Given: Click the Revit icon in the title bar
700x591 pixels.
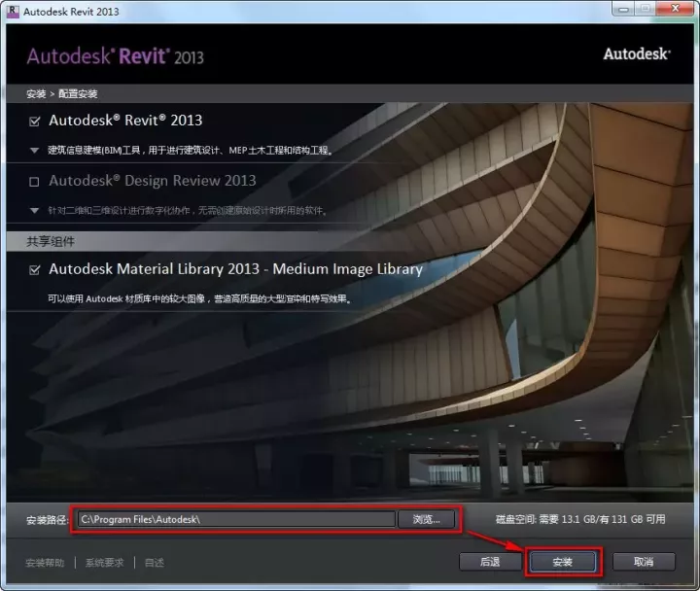Looking at the screenshot, I should [x=14, y=11].
